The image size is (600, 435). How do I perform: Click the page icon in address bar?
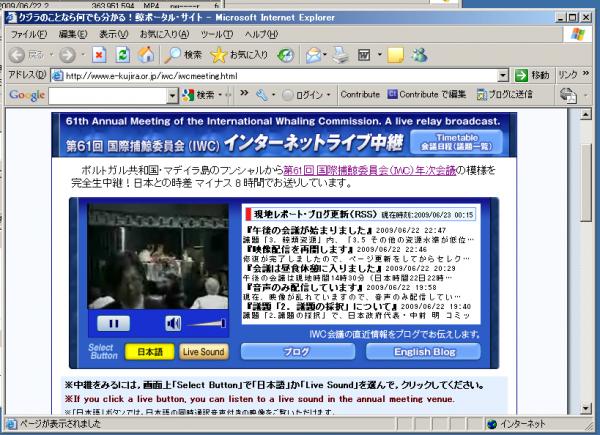[57, 76]
